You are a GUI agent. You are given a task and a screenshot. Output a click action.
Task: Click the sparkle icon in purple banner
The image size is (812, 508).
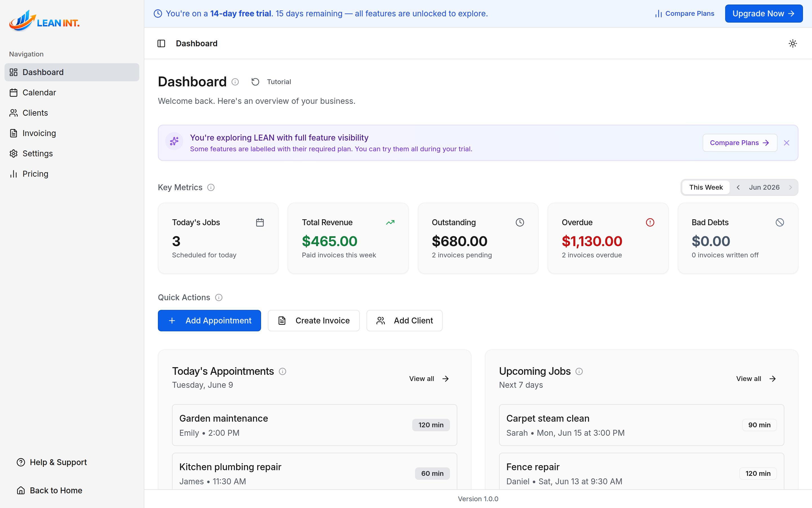click(174, 141)
